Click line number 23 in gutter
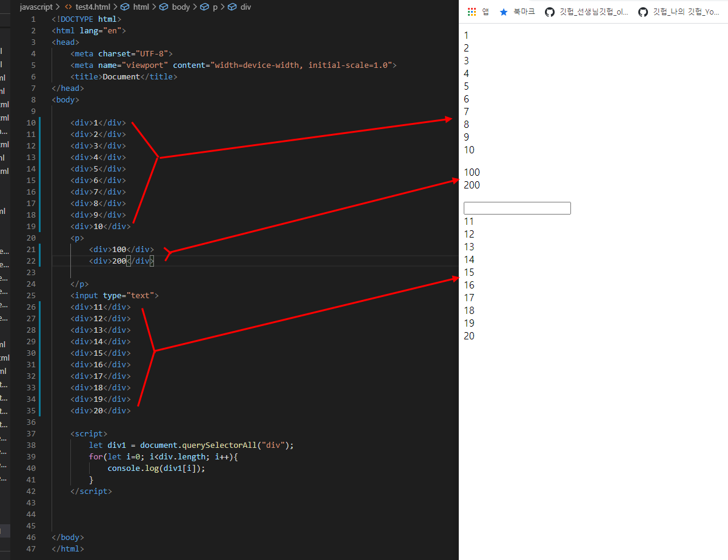The image size is (728, 560). coord(31,272)
